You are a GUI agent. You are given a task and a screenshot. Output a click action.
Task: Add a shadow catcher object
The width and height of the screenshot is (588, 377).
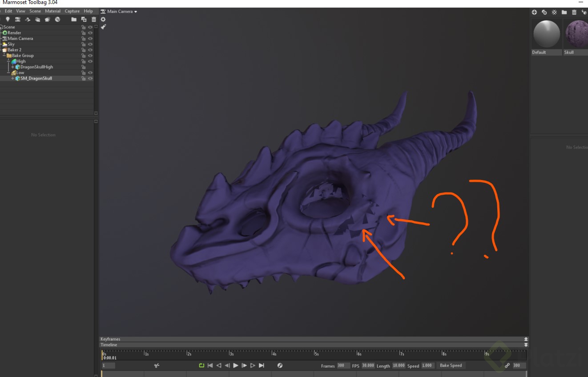(x=28, y=19)
